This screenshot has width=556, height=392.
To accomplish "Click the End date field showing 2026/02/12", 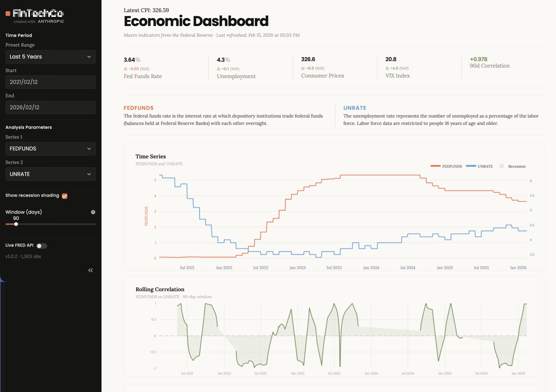I will [x=50, y=107].
